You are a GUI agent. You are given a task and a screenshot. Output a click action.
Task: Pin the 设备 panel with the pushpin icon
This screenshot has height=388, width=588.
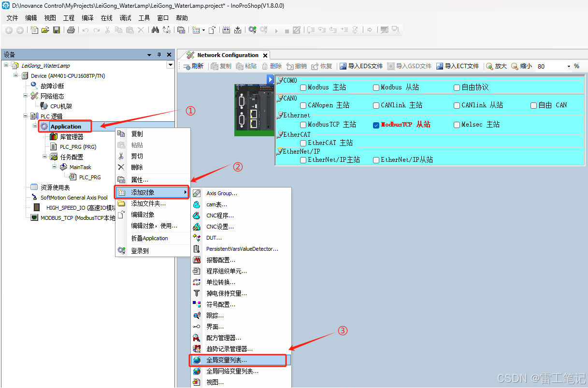click(x=159, y=55)
